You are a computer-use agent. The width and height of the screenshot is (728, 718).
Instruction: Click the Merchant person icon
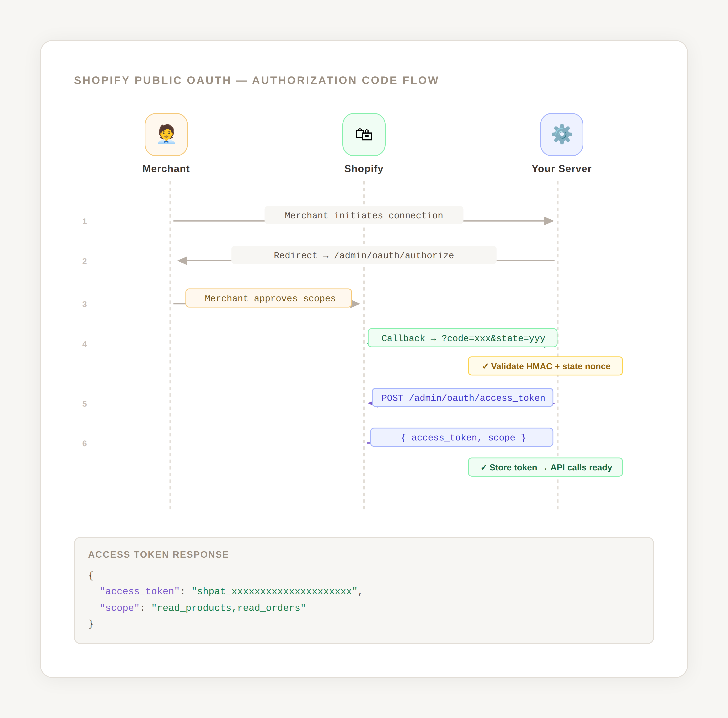tap(166, 134)
